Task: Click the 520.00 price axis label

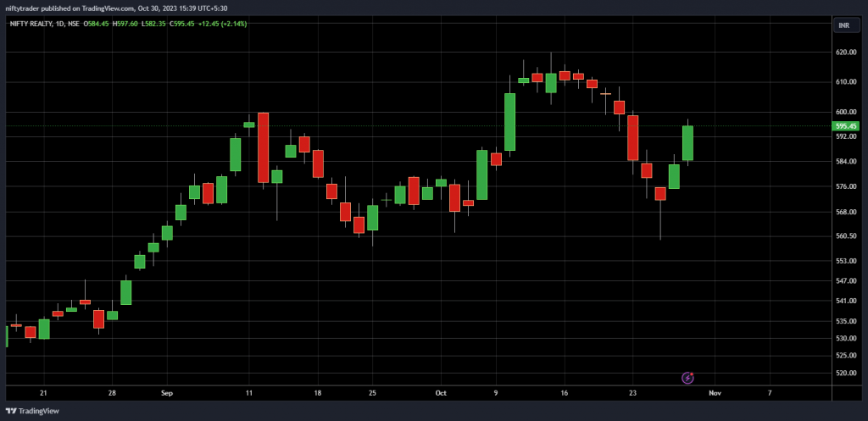Action: [x=848, y=373]
